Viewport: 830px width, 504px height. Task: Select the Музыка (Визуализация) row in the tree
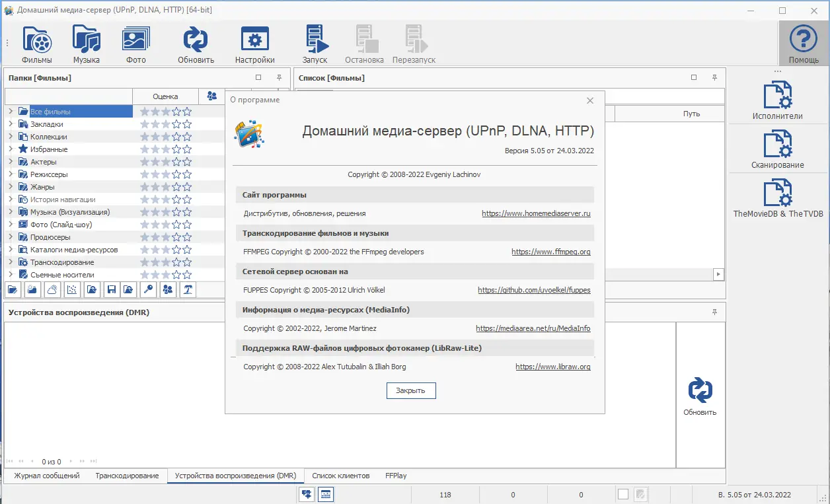70,212
